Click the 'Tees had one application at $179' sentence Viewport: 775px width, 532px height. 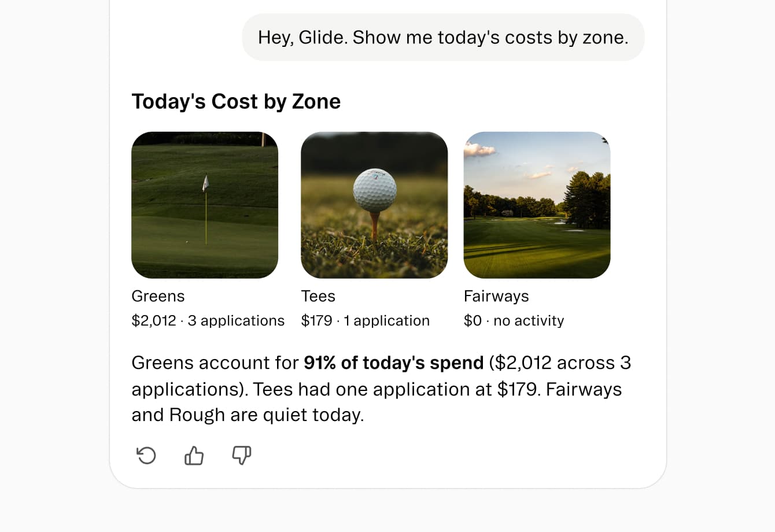(396, 389)
